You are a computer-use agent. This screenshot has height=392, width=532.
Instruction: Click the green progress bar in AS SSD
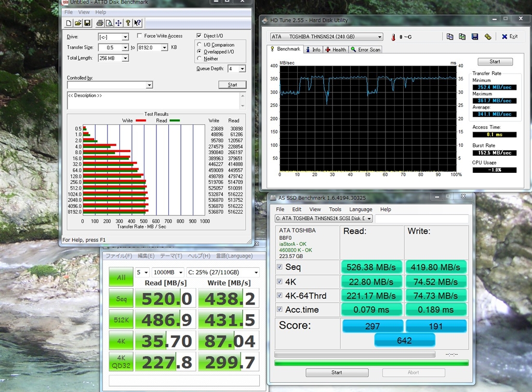(x=371, y=362)
